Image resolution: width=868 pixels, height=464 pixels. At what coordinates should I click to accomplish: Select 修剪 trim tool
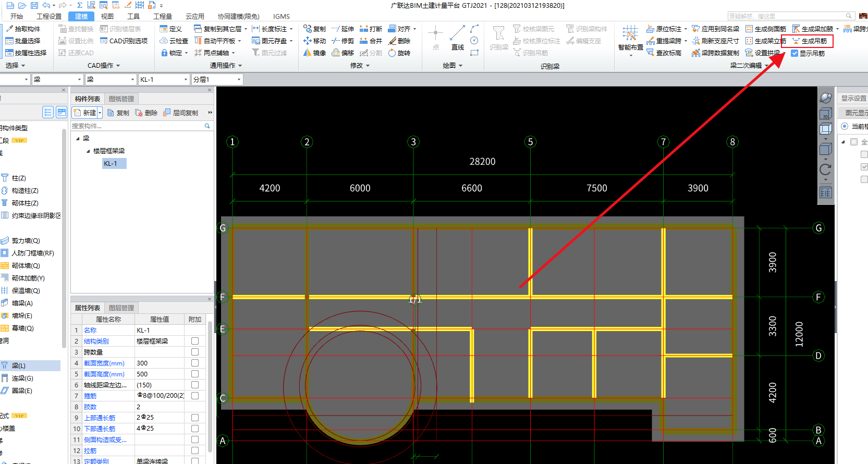(343, 41)
